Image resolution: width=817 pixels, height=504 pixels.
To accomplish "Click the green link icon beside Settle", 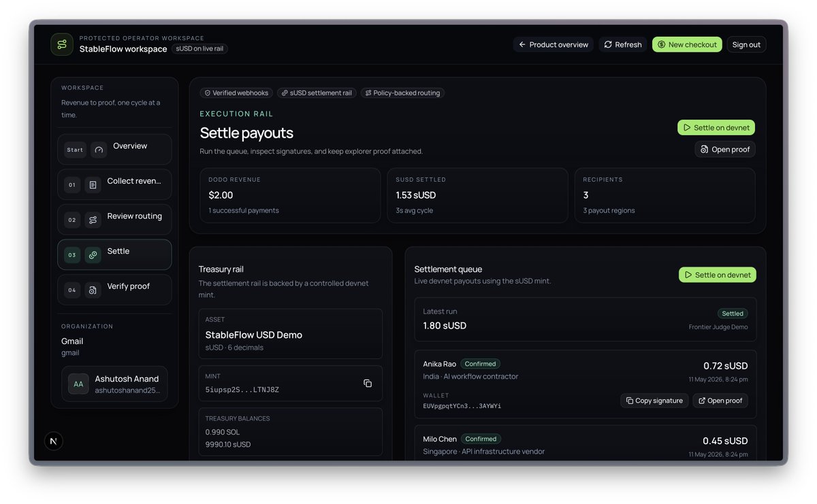I will click(x=93, y=255).
